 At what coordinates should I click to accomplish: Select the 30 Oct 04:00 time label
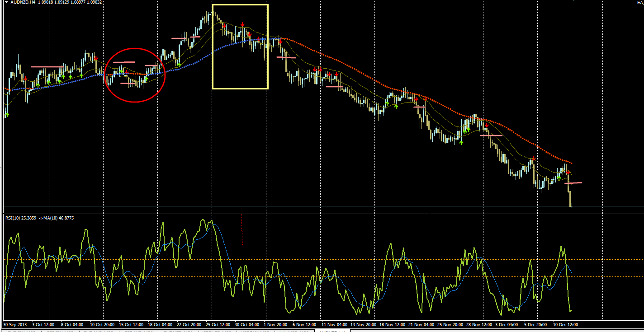point(247,324)
